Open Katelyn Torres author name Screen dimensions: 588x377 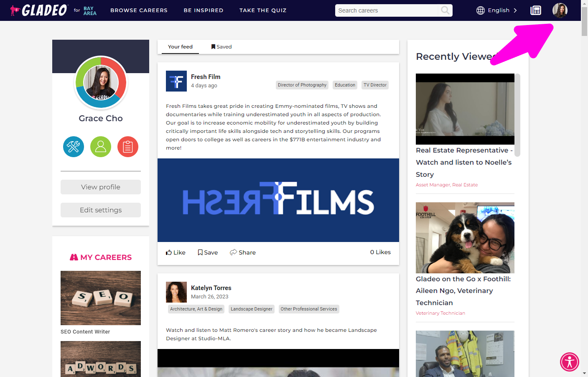tap(211, 288)
